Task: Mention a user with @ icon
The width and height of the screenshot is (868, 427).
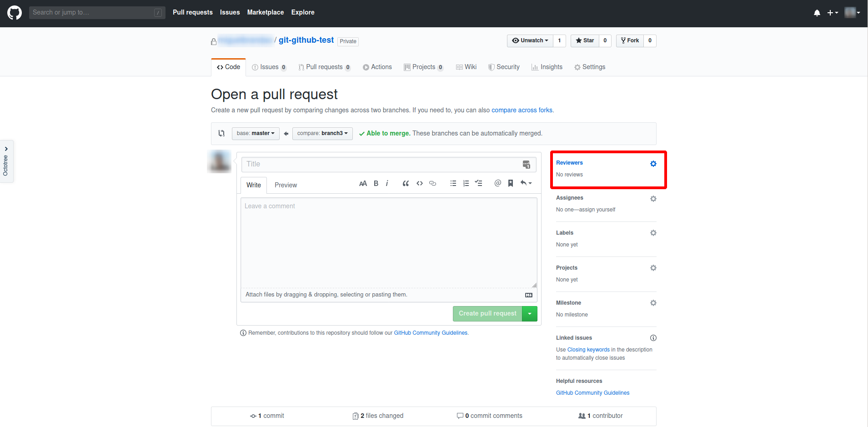Action: pos(498,183)
